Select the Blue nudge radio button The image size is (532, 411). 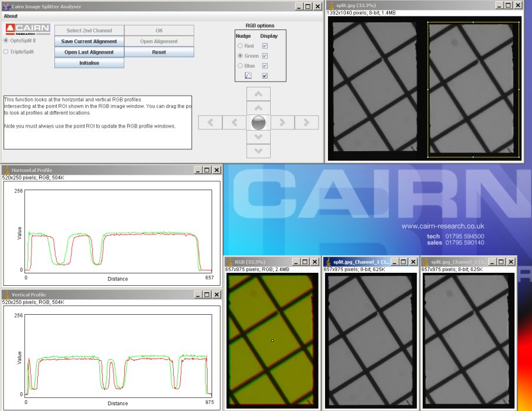[x=240, y=66]
